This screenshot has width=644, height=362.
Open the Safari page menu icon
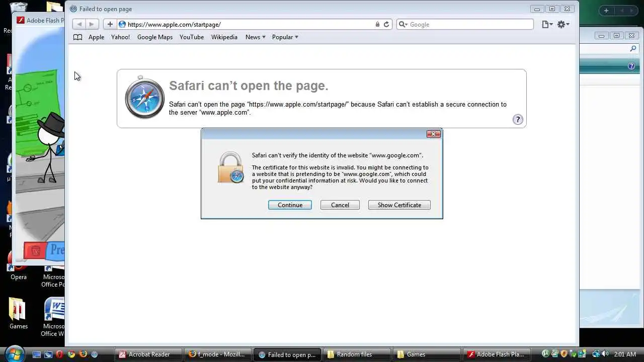[547, 24]
